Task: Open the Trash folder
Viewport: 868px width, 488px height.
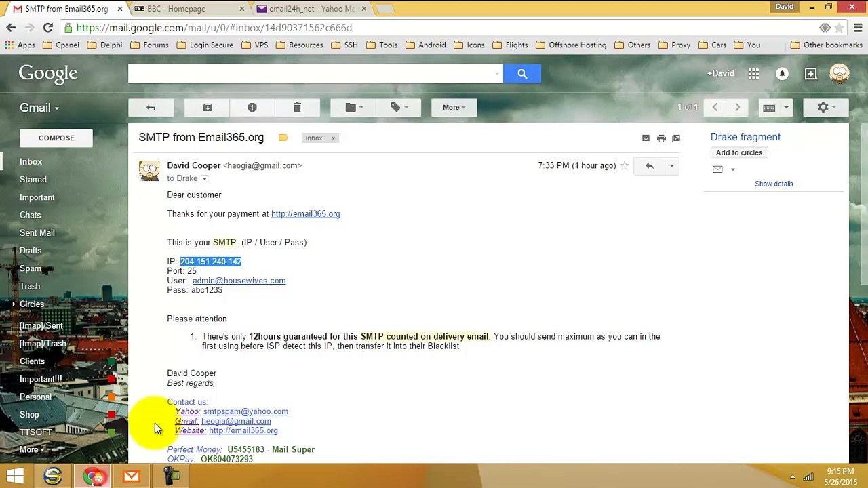Action: [30, 286]
